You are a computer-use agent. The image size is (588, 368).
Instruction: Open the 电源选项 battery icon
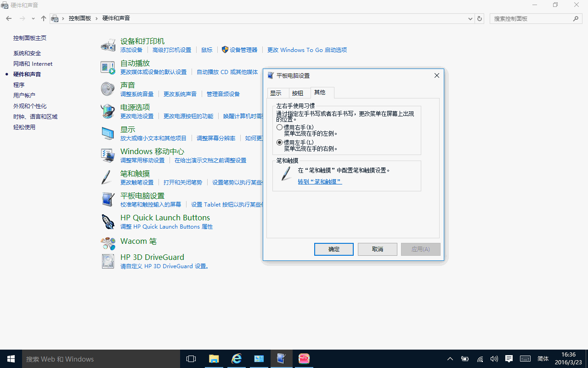point(108,111)
